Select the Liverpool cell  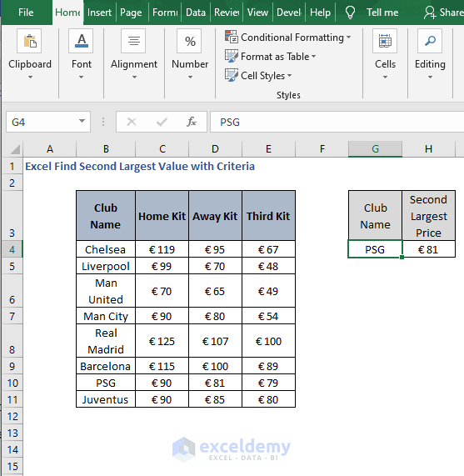point(106,266)
